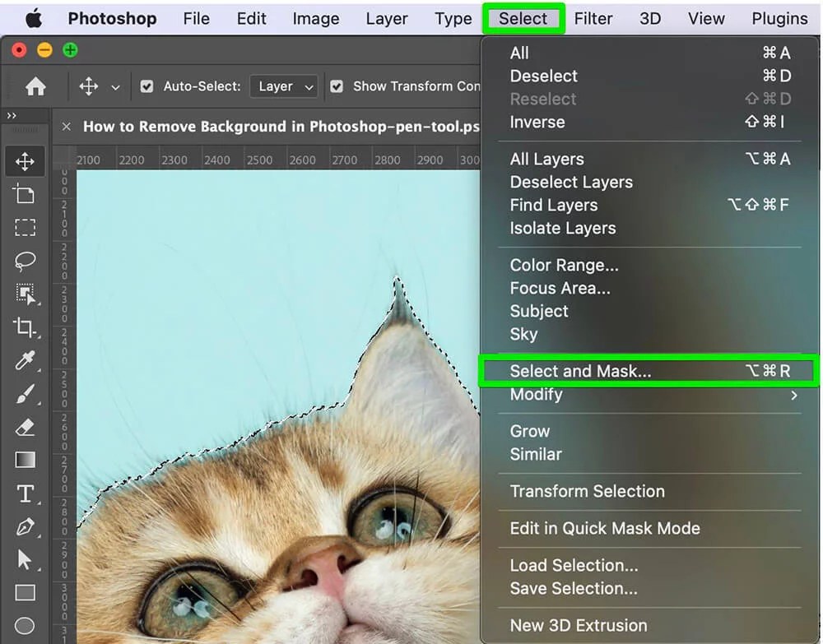Select the Brush tool

pyautogui.click(x=25, y=393)
